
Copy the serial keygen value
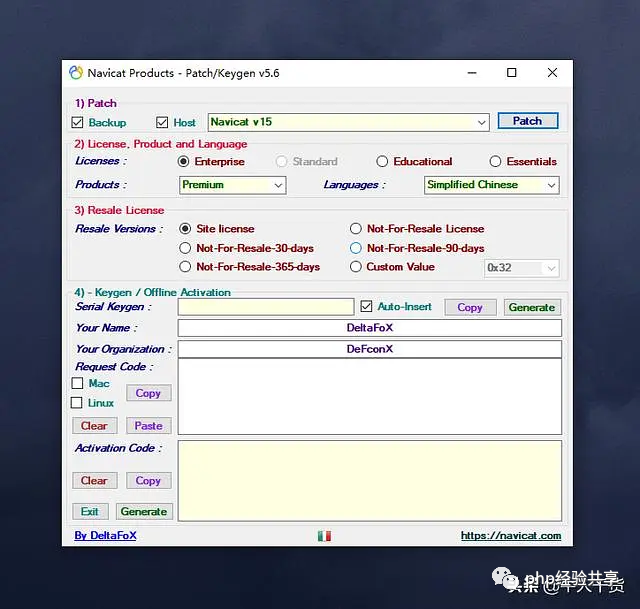tap(470, 307)
